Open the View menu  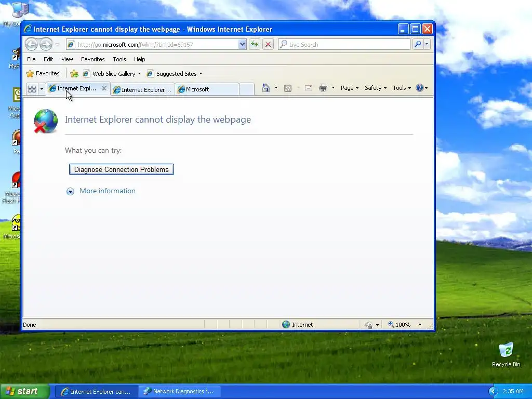pyautogui.click(x=67, y=59)
